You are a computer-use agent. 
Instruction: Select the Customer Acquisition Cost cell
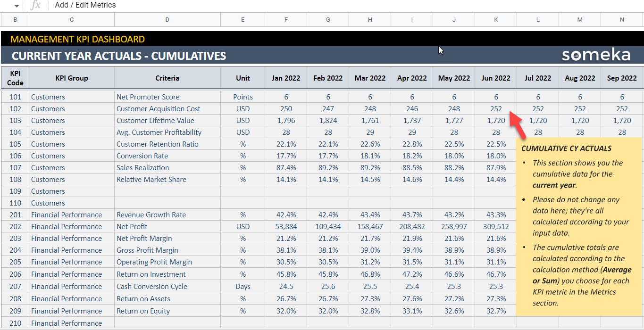point(167,108)
